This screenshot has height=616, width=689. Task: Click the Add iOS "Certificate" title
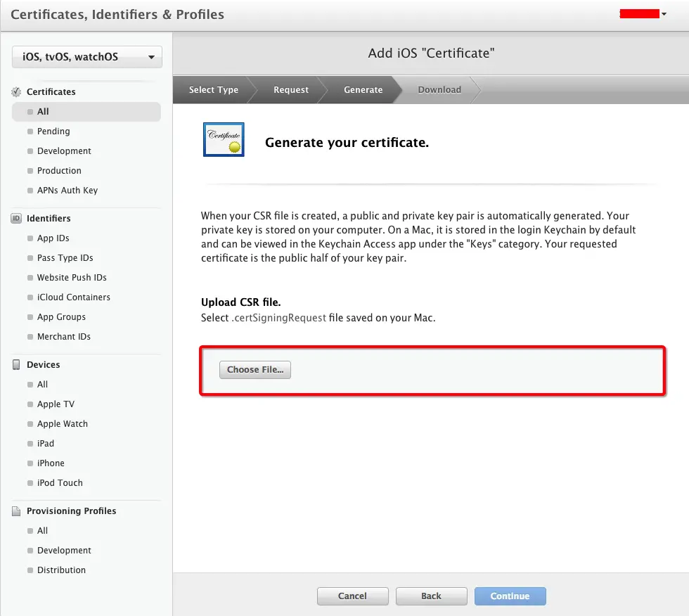(431, 53)
